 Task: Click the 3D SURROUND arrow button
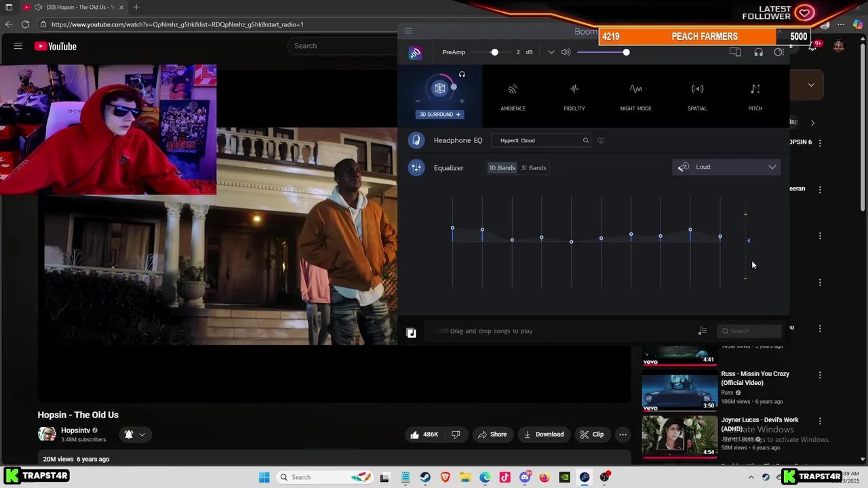(x=439, y=115)
